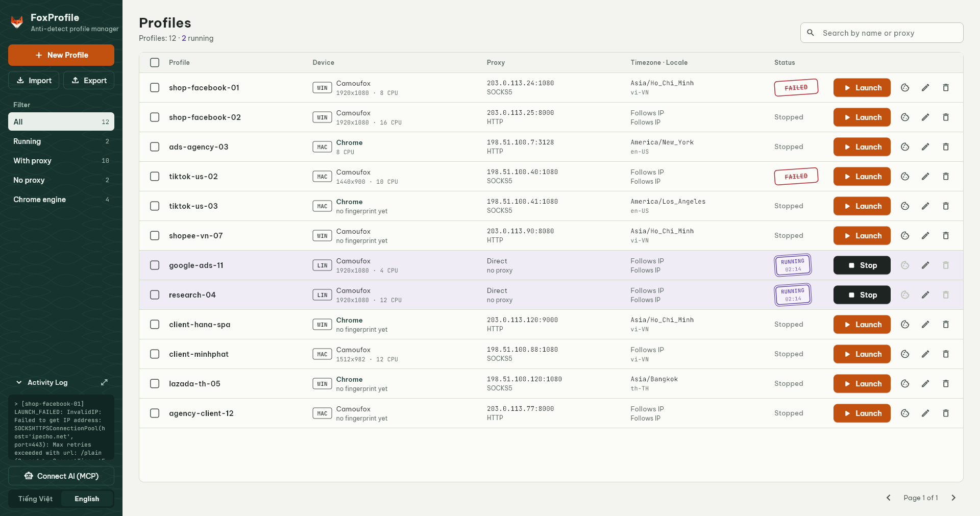Filter profiles by Running
The width and height of the screenshot is (980, 516).
point(61,141)
